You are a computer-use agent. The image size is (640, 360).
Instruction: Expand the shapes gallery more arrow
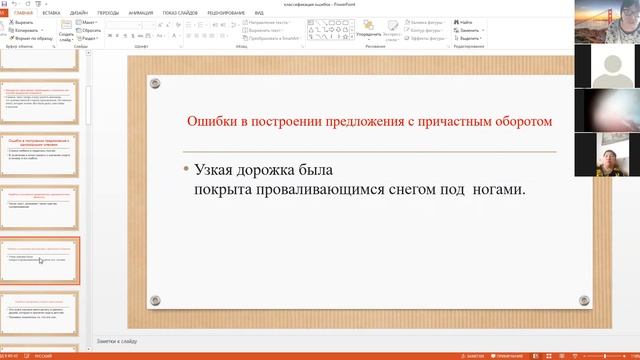click(x=352, y=37)
